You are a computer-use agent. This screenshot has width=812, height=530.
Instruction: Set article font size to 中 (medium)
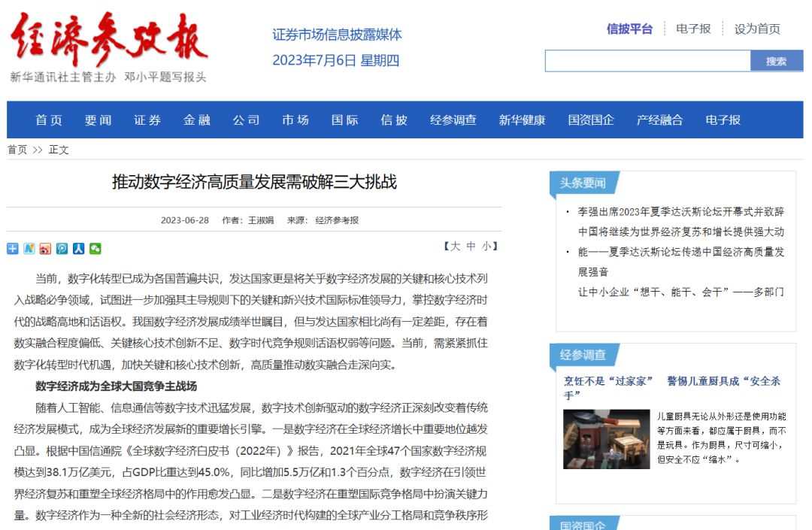coord(471,247)
